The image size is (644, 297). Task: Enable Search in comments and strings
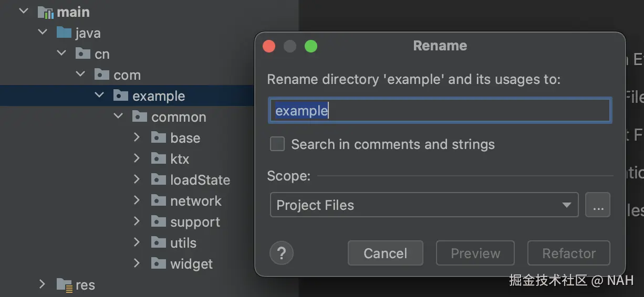click(x=277, y=144)
